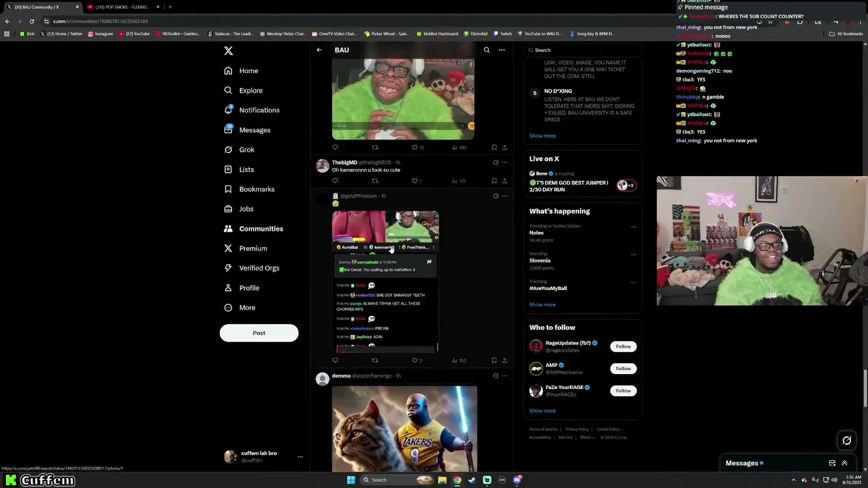Follow RageUpdates

(x=623, y=346)
